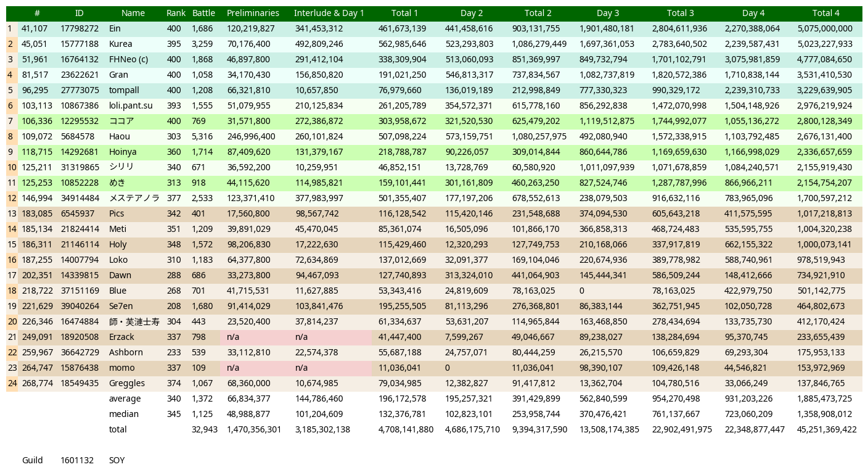Select メステアノラ's Interlude value '377,983,997'
The image size is (868, 475).
click(319, 198)
